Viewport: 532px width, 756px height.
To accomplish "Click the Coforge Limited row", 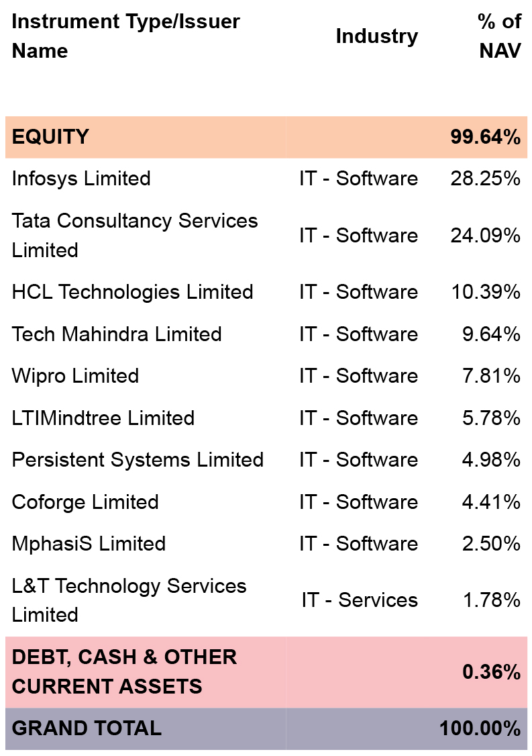I will click(x=266, y=502).
